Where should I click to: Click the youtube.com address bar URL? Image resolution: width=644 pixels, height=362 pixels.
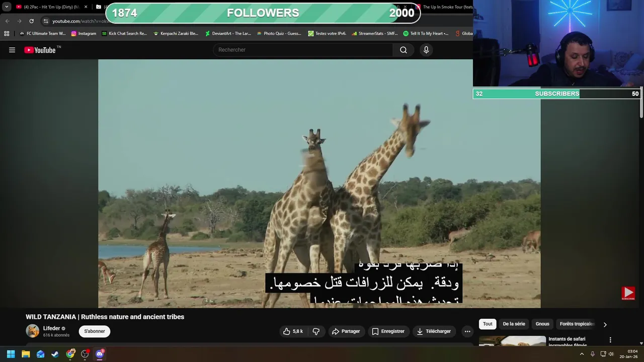click(80, 21)
